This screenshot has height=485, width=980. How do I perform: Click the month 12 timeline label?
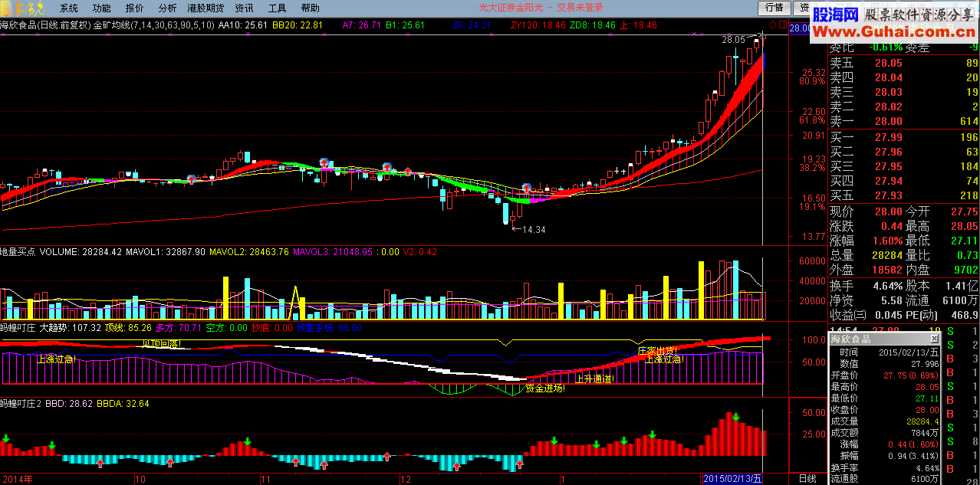pos(406,479)
